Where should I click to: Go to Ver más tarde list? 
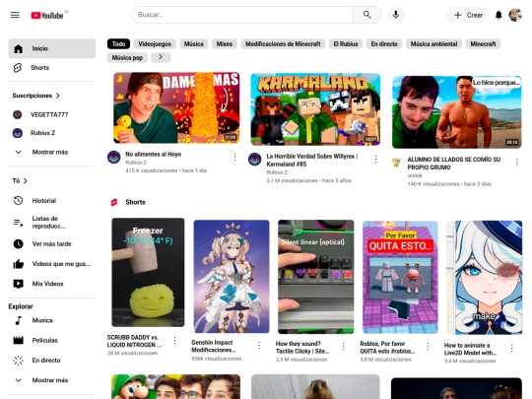point(52,243)
